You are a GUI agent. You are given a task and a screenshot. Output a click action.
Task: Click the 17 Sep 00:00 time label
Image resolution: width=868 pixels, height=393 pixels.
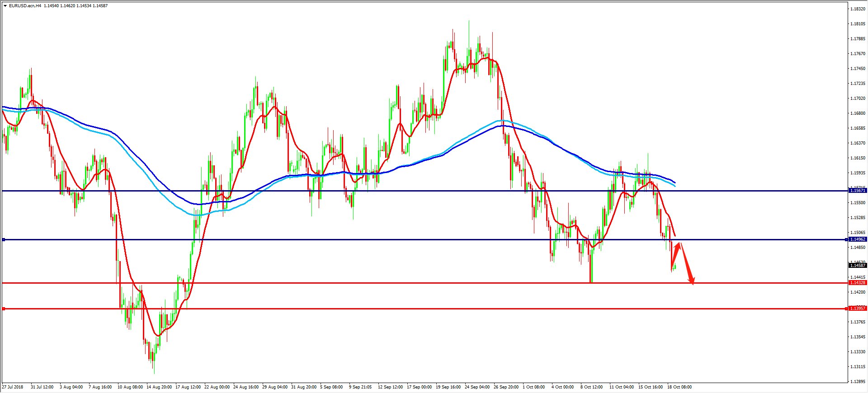click(x=420, y=387)
